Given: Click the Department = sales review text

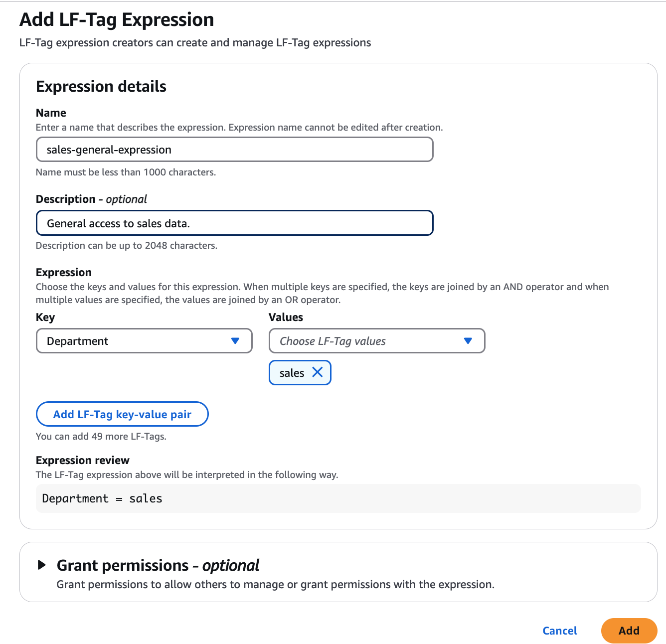Looking at the screenshot, I should click(x=102, y=498).
